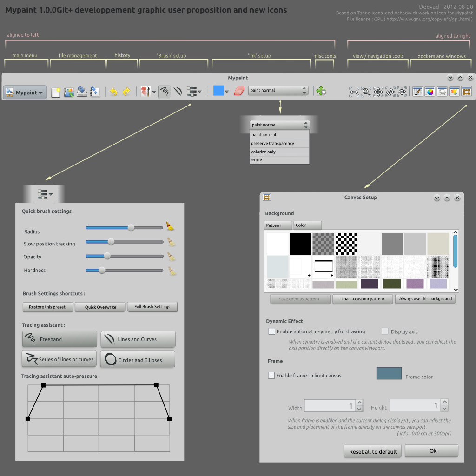Screen dimensions: 476x476
Task: Click the Frame color swatch
Action: pos(389,373)
